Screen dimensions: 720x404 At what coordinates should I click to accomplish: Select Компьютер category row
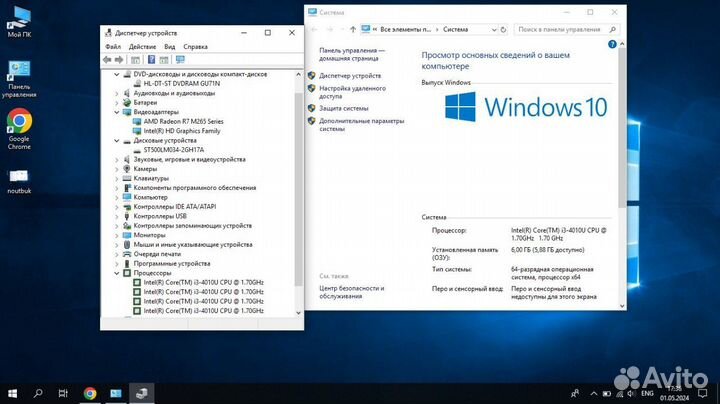click(150, 197)
